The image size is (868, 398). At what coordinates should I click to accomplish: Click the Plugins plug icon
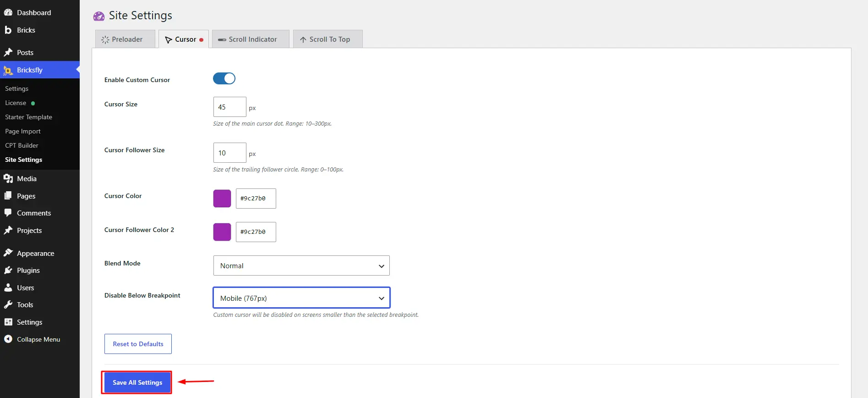point(8,270)
